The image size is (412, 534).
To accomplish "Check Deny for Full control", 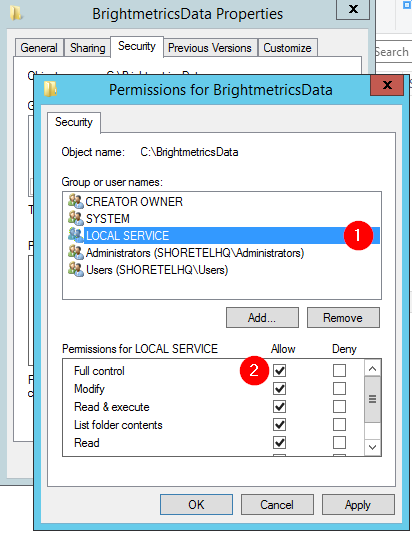I will (x=339, y=371).
